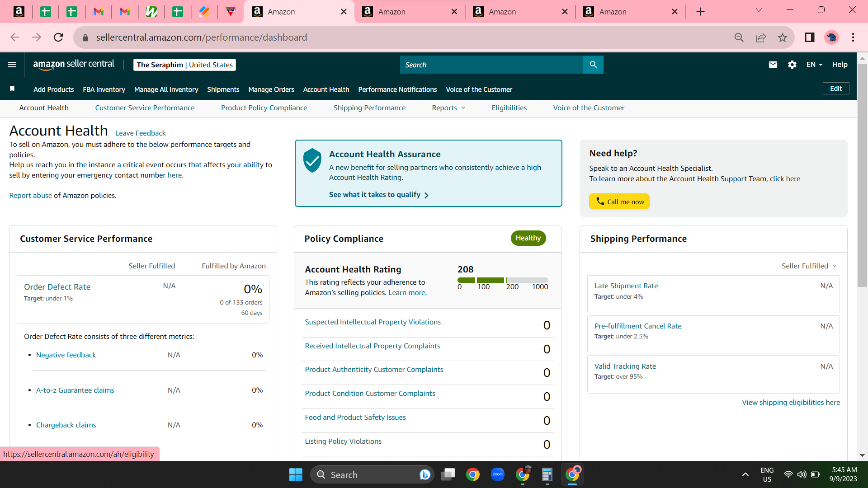Click the Late Shipment Rate link

(626, 286)
